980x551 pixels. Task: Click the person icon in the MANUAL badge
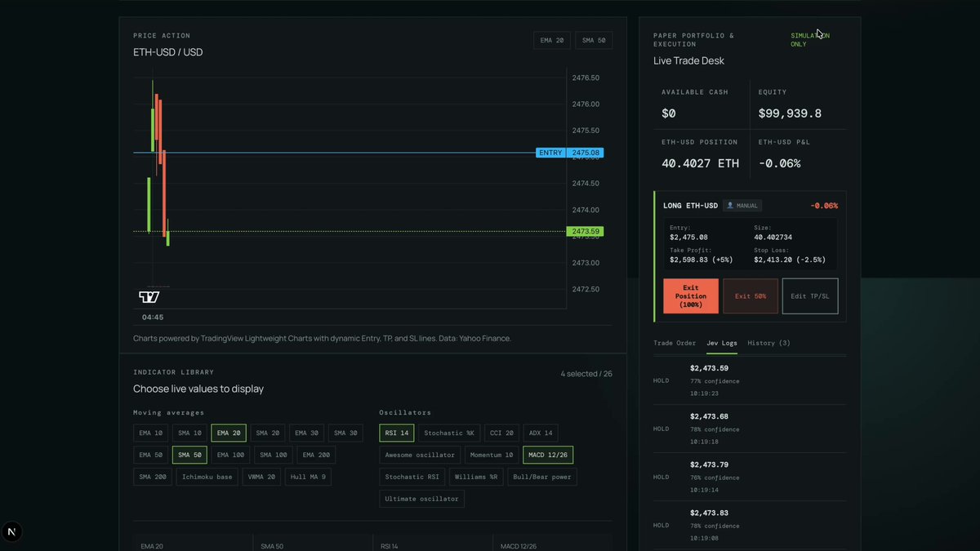730,206
